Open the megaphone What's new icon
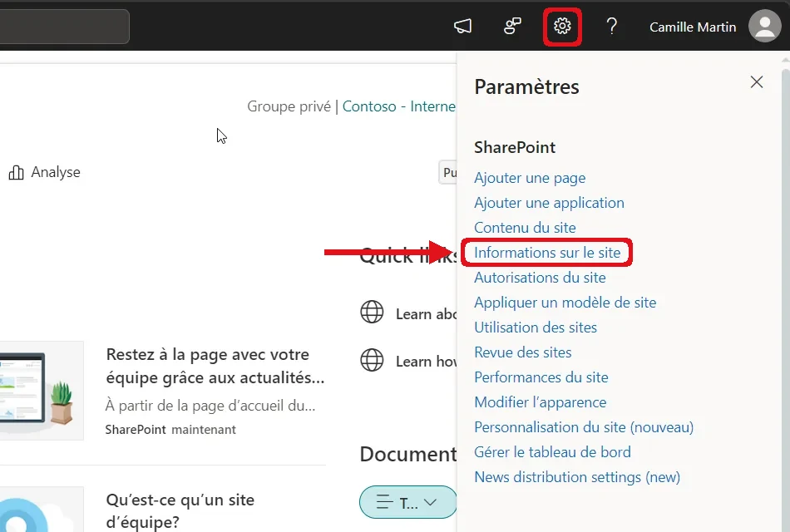Viewport: 790px width, 532px height. 462,27
